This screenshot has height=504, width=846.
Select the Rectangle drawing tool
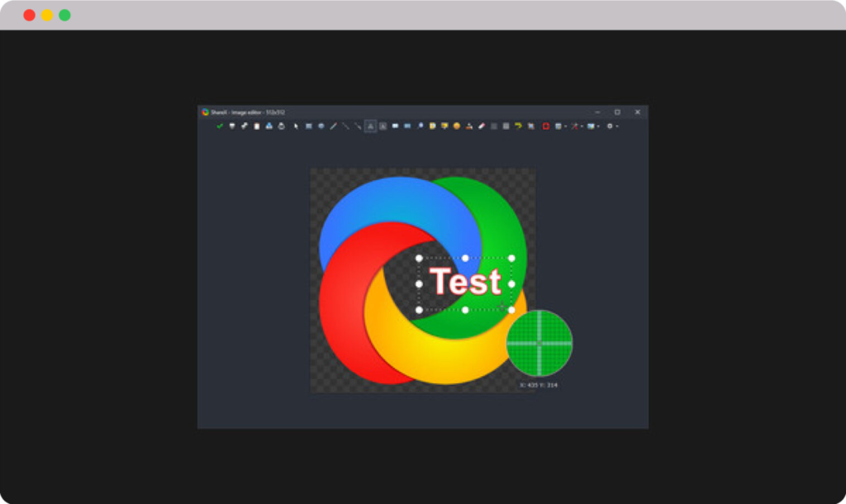point(308,126)
